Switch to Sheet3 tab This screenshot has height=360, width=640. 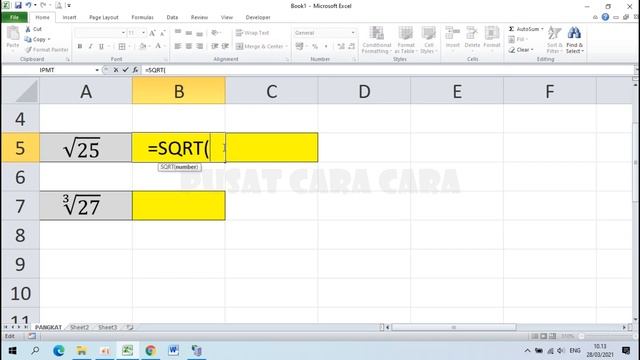[x=107, y=327]
